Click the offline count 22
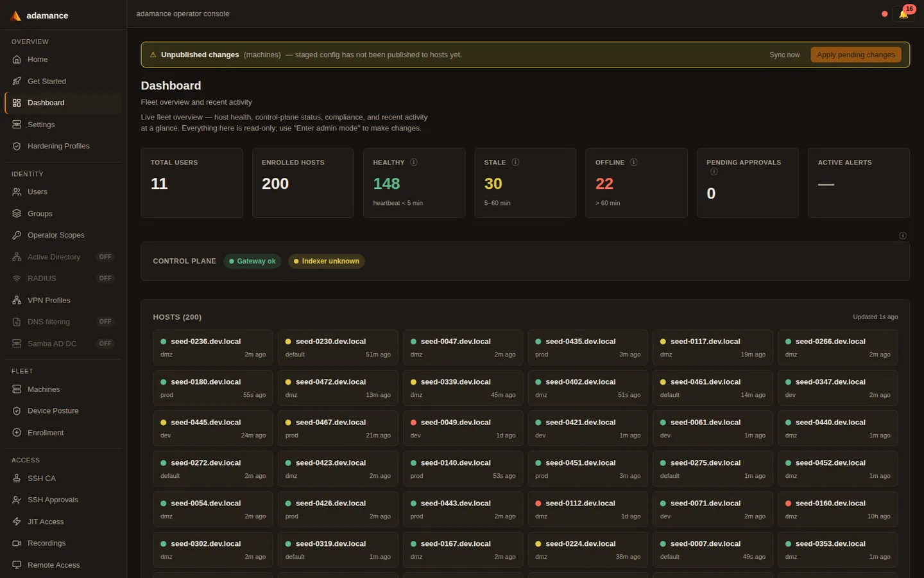924x578 pixels. click(604, 184)
